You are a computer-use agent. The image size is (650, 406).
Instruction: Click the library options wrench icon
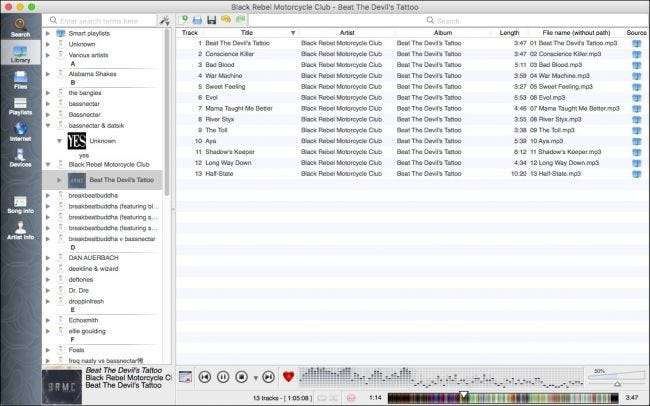(165, 20)
